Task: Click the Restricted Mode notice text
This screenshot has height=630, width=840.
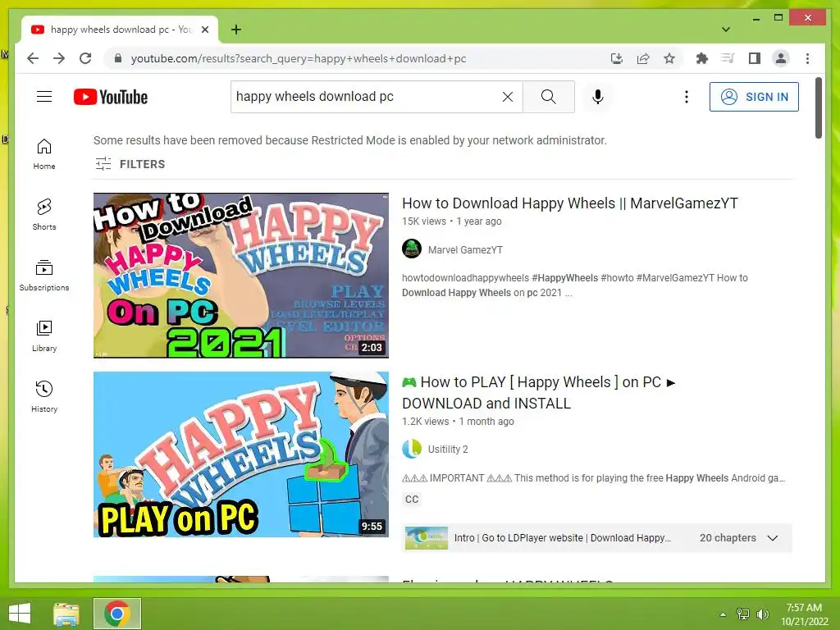Action: pos(349,140)
